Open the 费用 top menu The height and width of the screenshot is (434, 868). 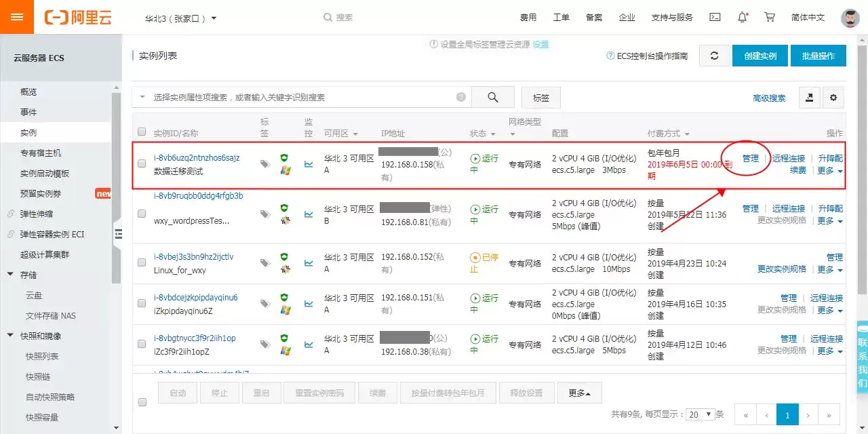pyautogui.click(x=528, y=18)
